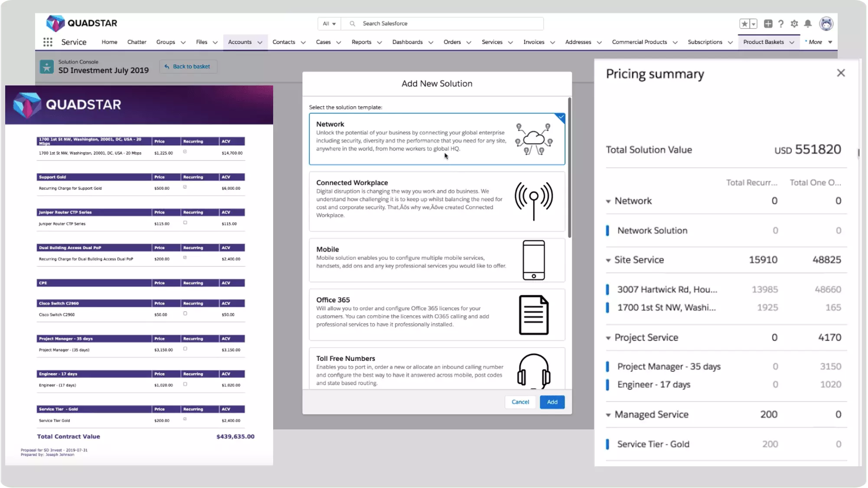Viewport: 868px width, 488px height.
Task: Open the App Launcher grid icon
Action: (48, 42)
